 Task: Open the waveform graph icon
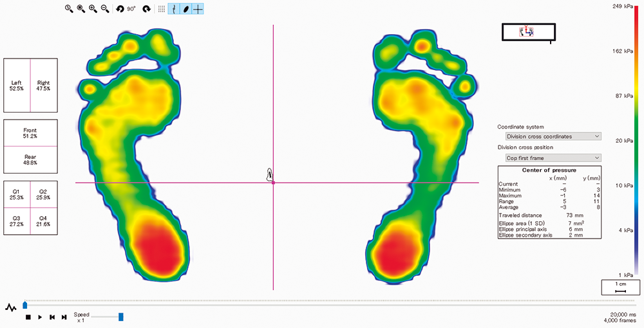click(x=10, y=307)
